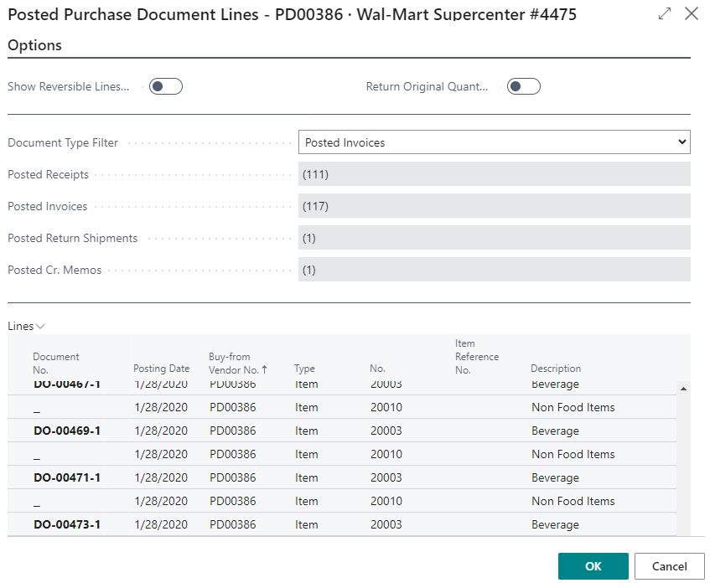Toggle Show Reversible Lines switch

[x=166, y=86]
